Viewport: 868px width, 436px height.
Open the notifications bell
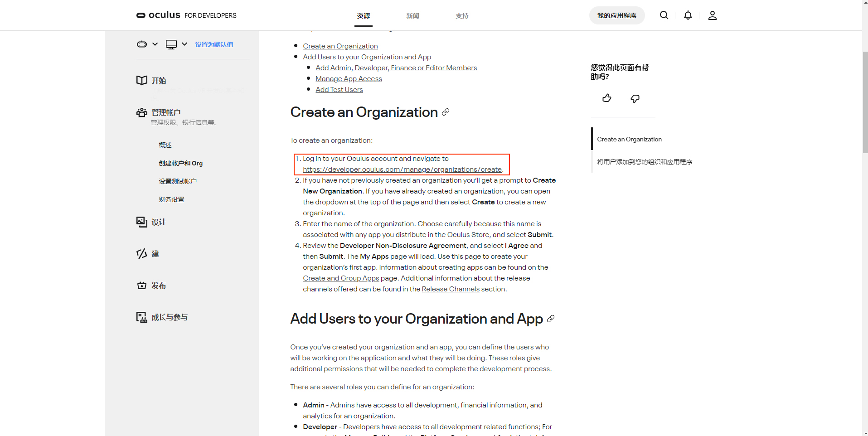[688, 15]
